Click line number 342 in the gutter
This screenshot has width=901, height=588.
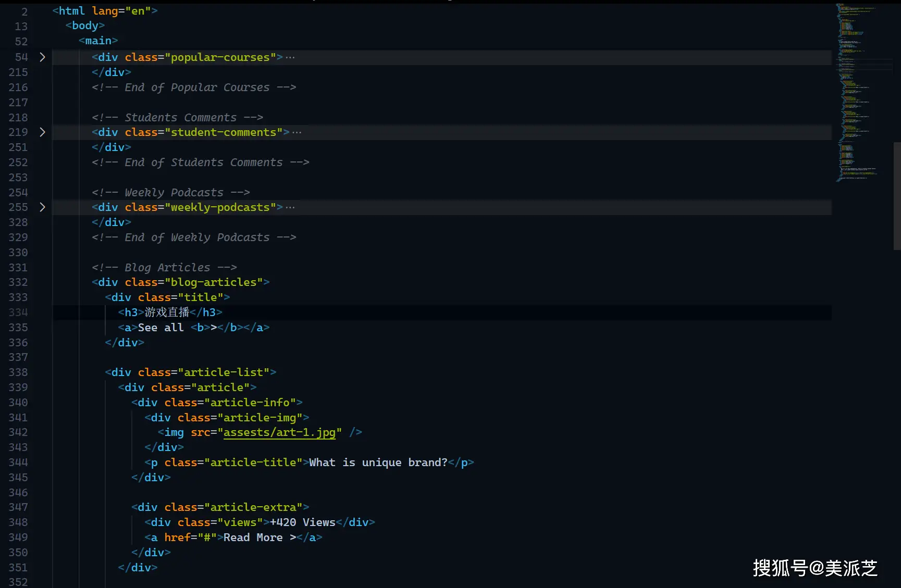(x=18, y=432)
